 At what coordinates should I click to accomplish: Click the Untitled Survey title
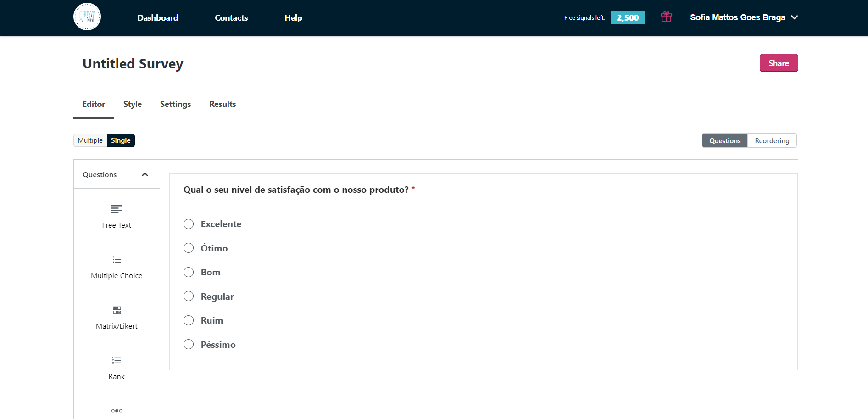133,63
